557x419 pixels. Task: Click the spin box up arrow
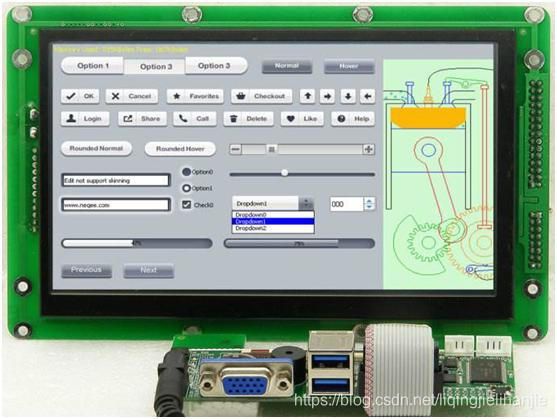[369, 201]
